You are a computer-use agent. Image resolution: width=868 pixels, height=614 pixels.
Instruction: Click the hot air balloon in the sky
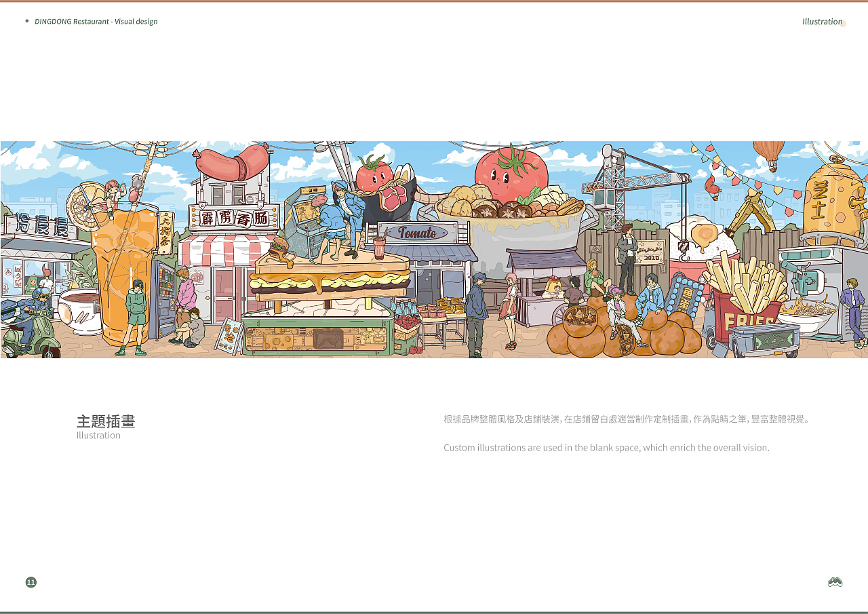pos(768,153)
